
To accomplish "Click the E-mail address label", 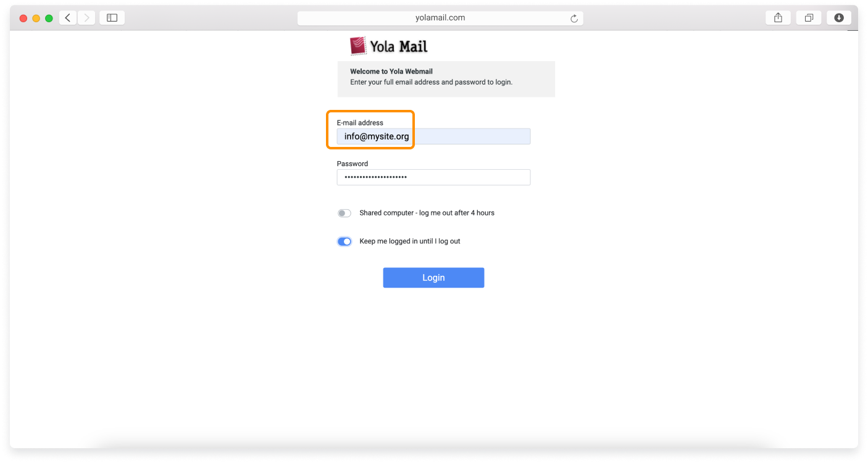I will click(x=359, y=122).
